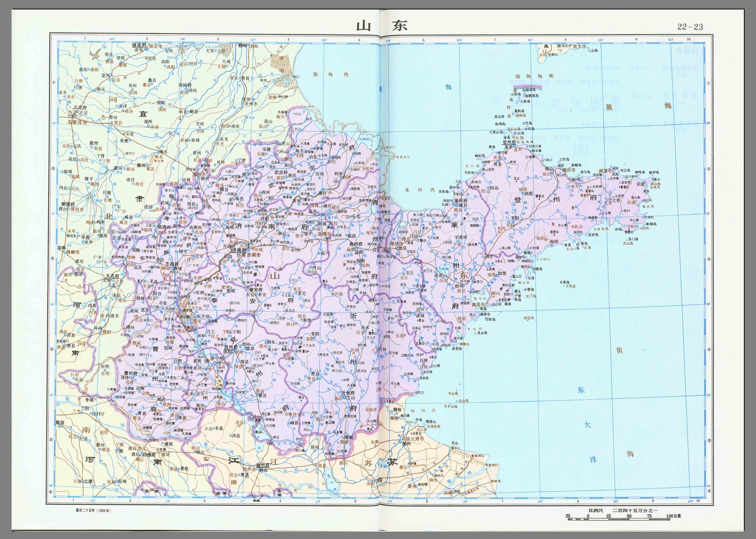Select the 正定府 label
This screenshot has height=539, width=756.
(x=80, y=107)
